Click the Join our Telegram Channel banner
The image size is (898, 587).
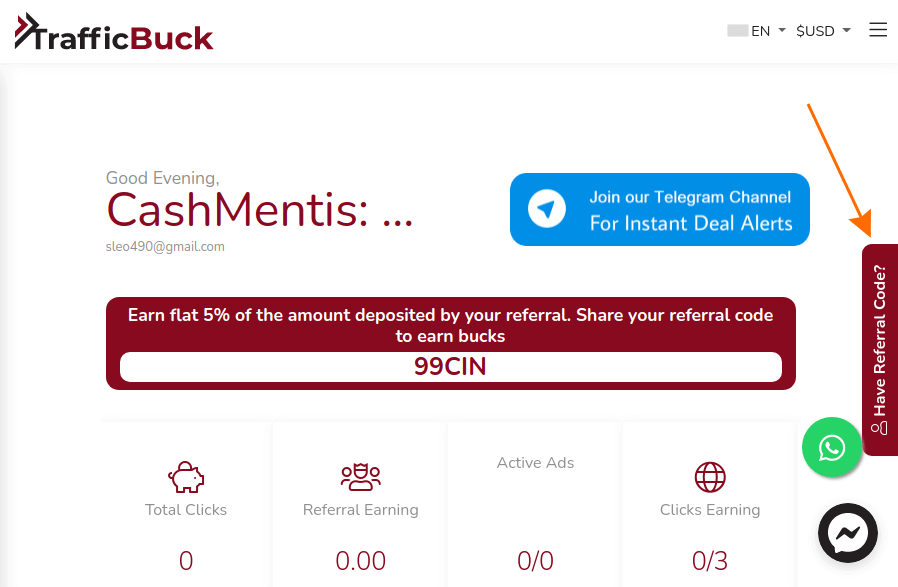(660, 209)
